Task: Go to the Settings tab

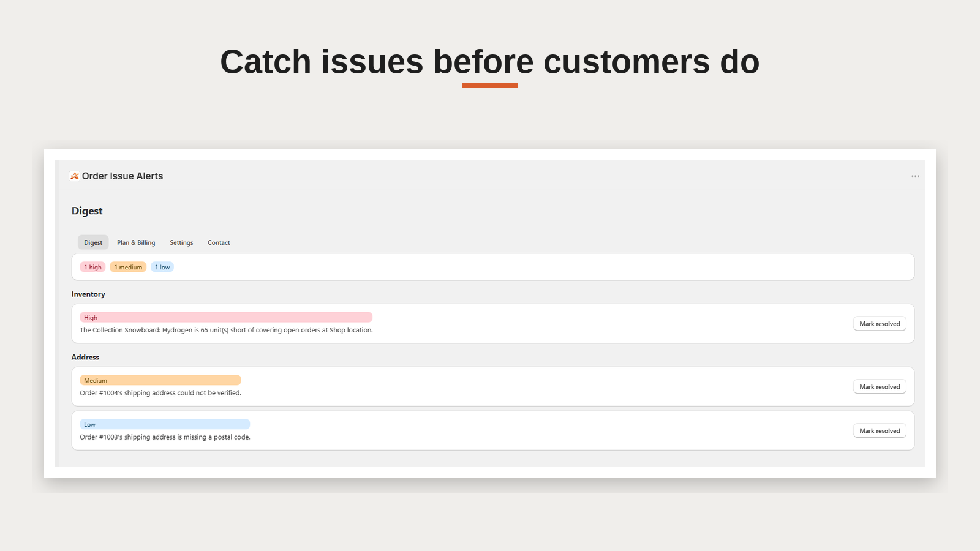Action: [x=181, y=242]
